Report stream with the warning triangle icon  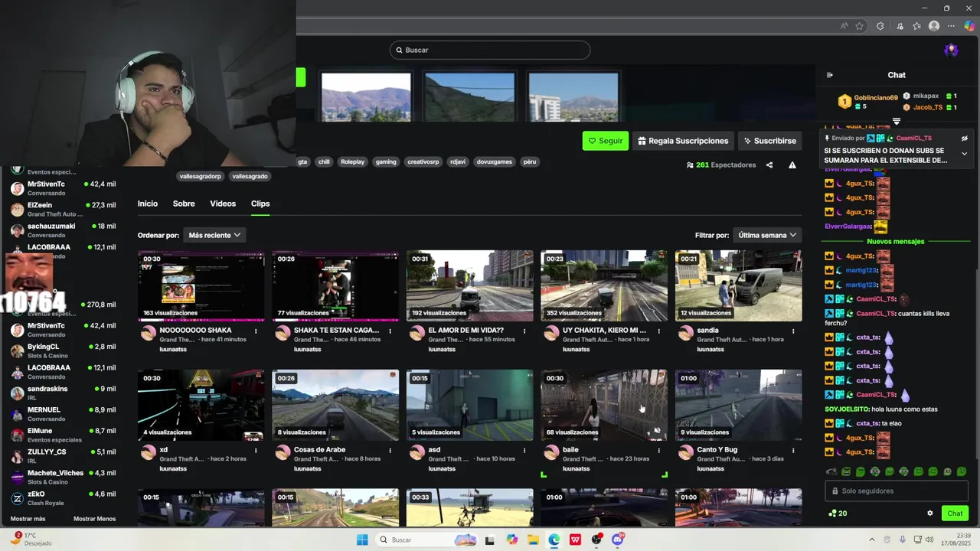click(792, 165)
